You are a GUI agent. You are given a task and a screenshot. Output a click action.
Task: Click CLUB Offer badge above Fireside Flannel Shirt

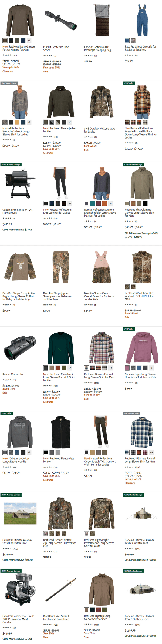tap(129, 83)
